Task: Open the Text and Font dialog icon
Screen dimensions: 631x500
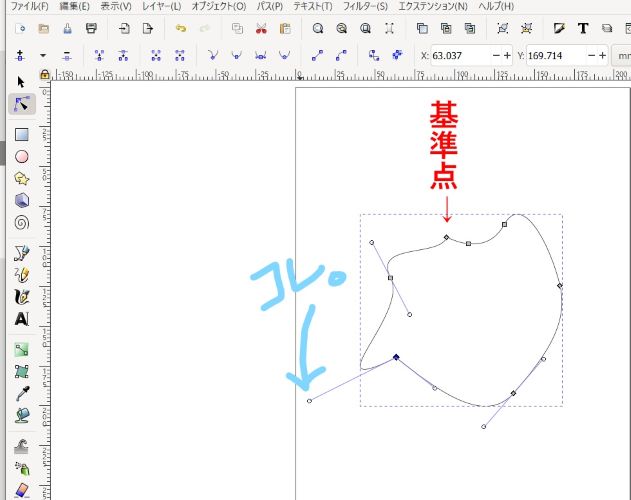Action: [x=583, y=28]
